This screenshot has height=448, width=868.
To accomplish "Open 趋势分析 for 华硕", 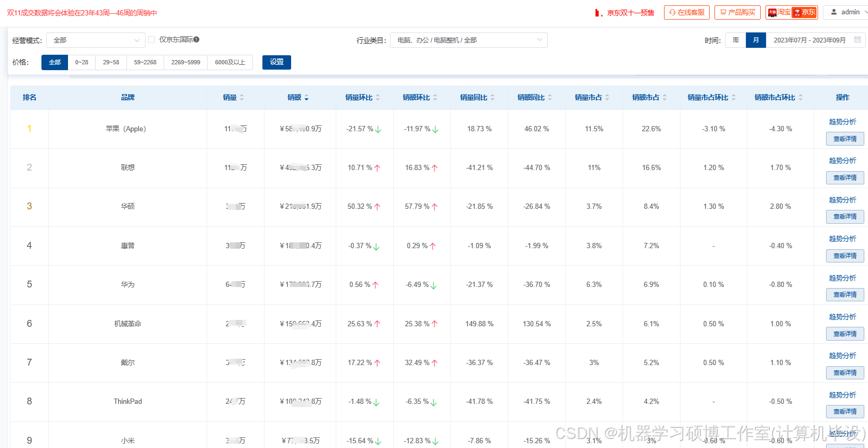I will [843, 200].
